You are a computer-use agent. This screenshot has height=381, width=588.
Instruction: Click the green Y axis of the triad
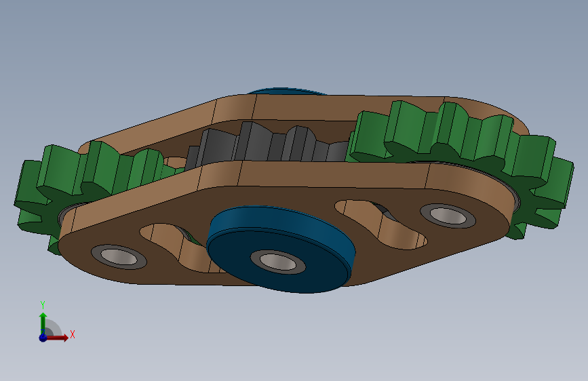[43, 323]
